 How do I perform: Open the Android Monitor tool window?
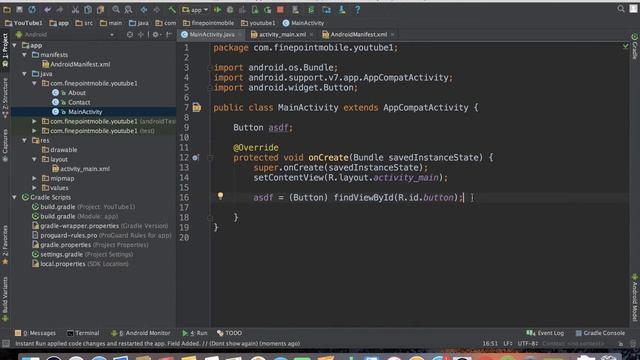click(x=141, y=333)
